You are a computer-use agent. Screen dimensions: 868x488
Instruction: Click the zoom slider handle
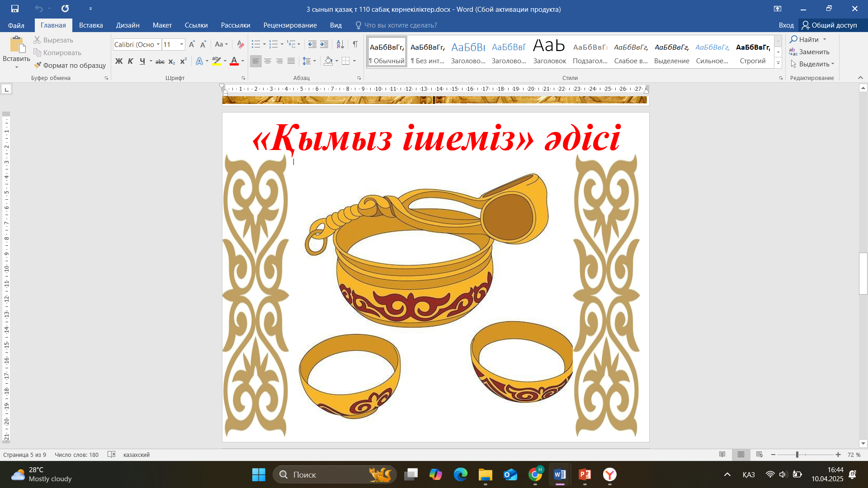pos(797,455)
